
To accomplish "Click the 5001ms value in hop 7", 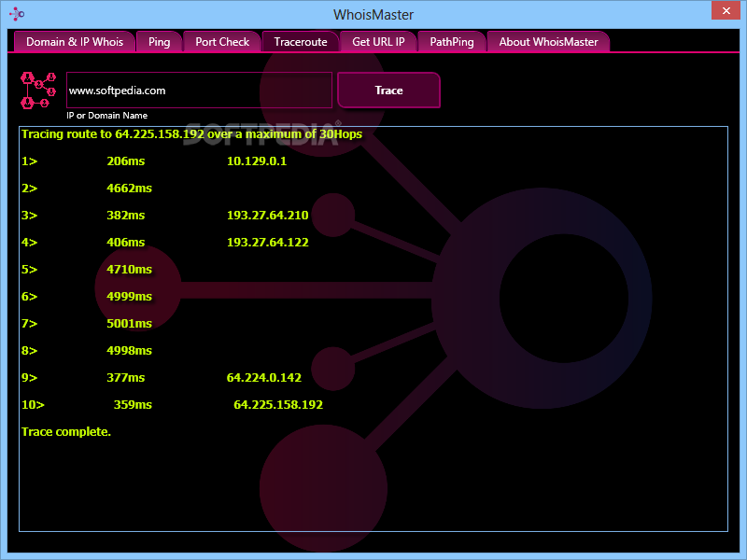I will [129, 324].
